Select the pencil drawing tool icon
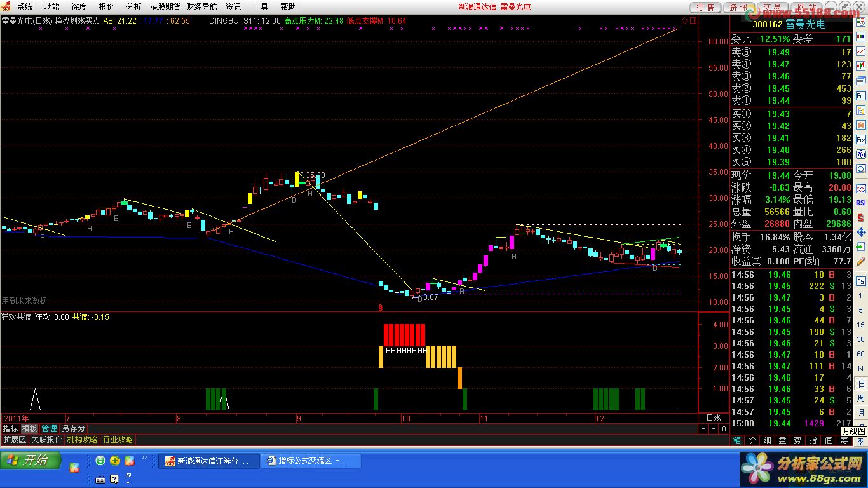Screen dimensions: 868x488 point(860,261)
